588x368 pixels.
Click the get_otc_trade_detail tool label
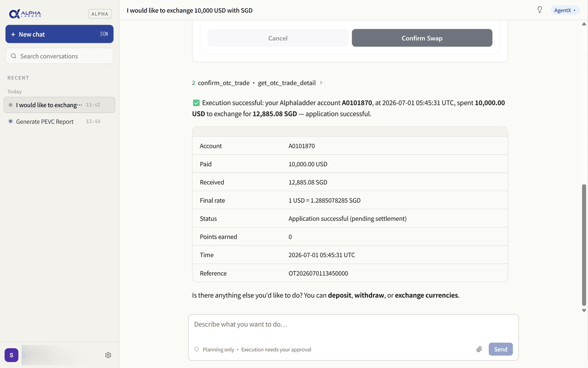point(287,83)
